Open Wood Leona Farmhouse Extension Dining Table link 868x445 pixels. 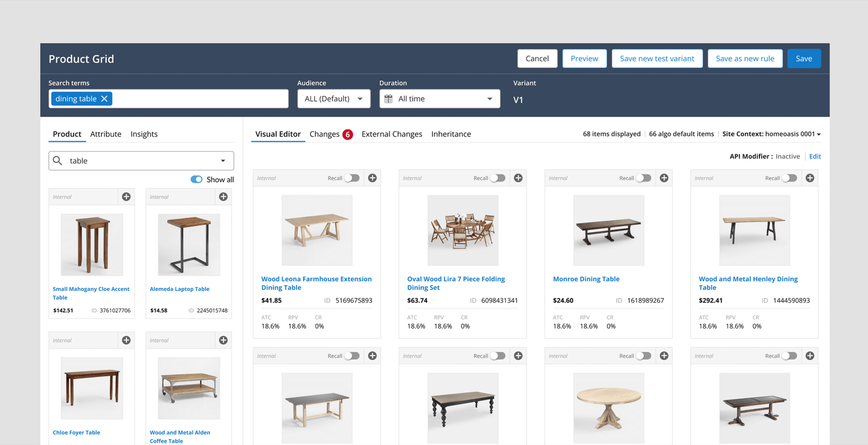click(316, 283)
